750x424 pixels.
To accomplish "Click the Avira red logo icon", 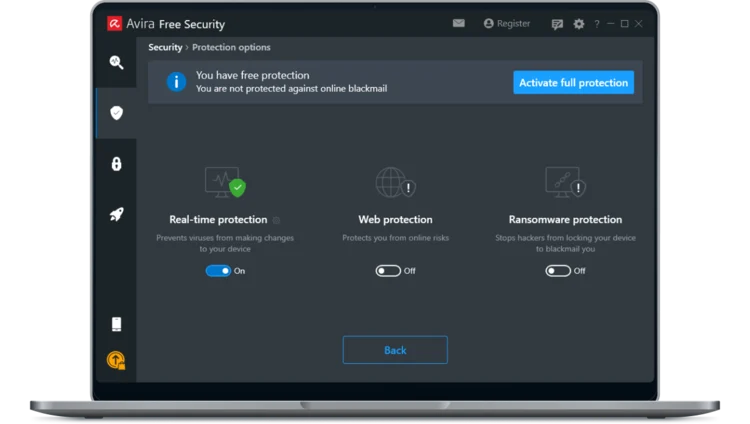I will pos(114,23).
